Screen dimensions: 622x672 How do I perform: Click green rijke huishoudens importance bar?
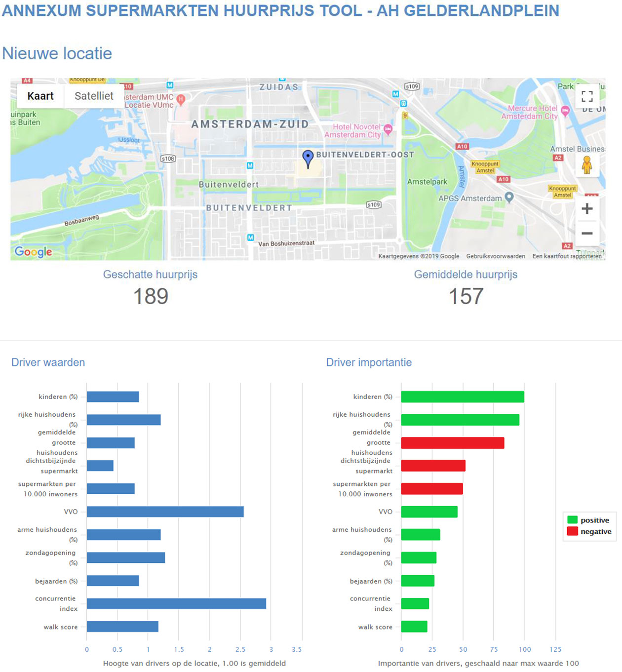pyautogui.click(x=460, y=420)
